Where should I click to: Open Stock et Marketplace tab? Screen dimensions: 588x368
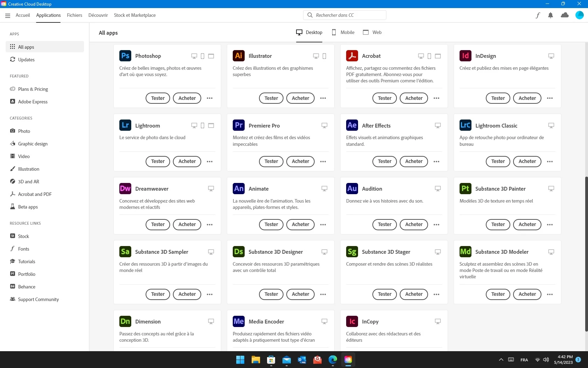coord(135,15)
